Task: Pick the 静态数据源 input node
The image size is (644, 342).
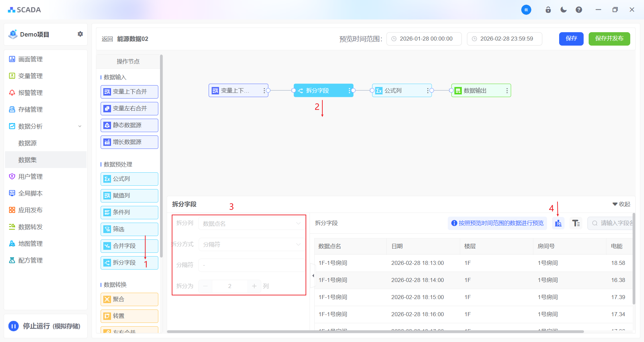Action: (x=129, y=125)
